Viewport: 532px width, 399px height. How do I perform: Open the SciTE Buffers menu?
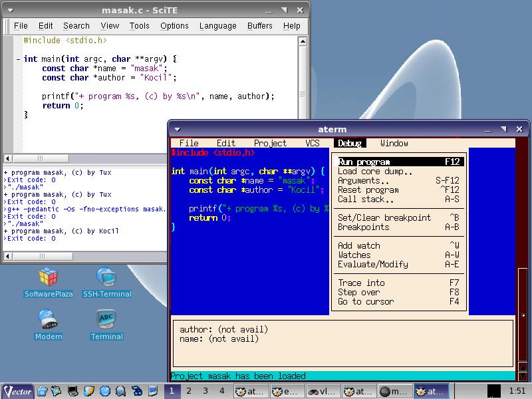[259, 26]
